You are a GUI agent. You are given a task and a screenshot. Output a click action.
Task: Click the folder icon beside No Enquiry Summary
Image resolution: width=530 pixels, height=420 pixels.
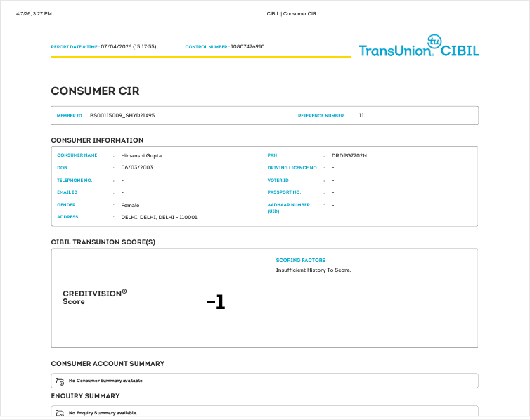click(60, 413)
